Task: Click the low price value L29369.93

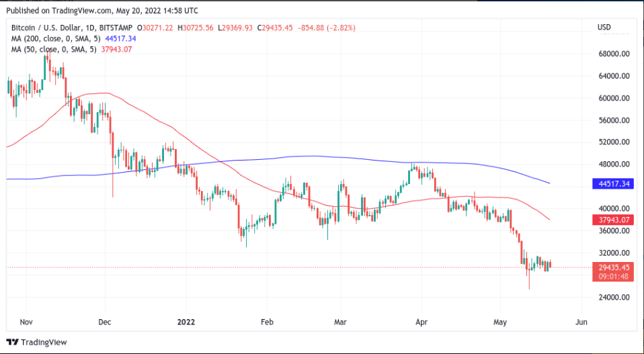Action: pos(236,28)
